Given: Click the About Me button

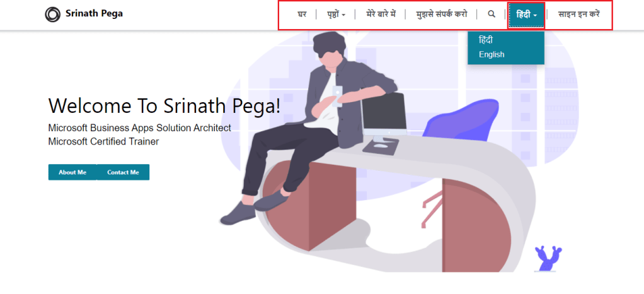Looking at the screenshot, I should [x=72, y=172].
